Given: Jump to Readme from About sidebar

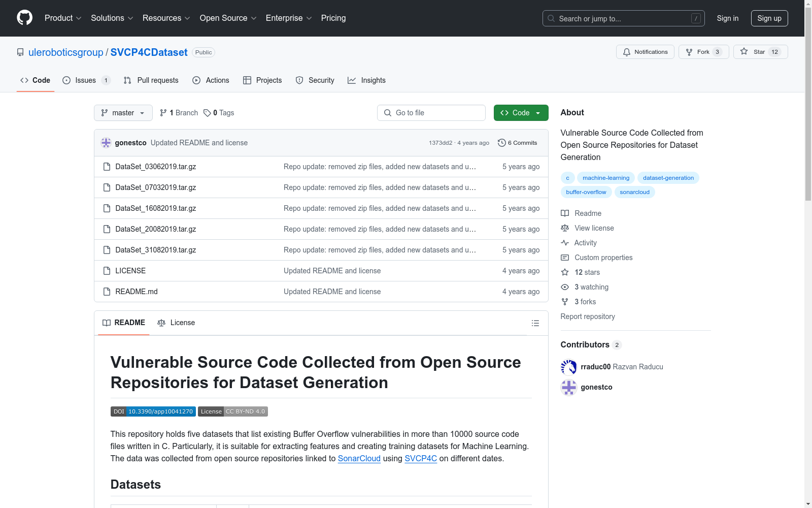Looking at the screenshot, I should tap(581, 213).
